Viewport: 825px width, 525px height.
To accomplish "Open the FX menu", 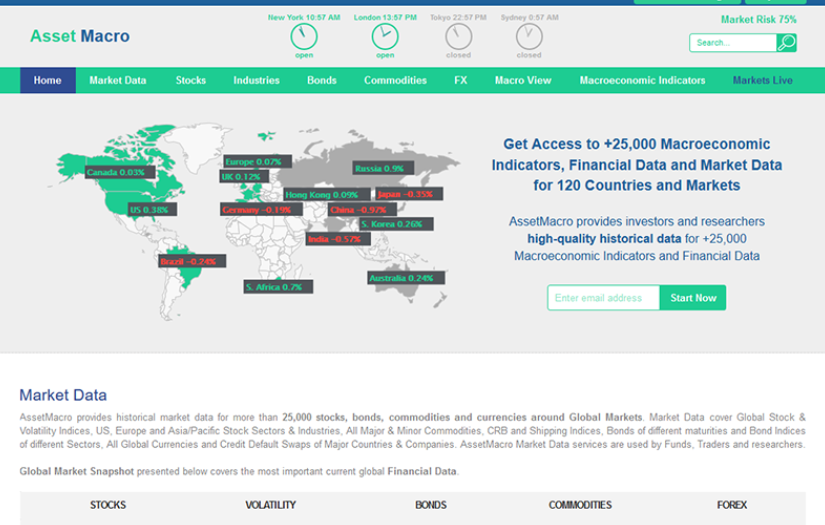I will click(460, 80).
